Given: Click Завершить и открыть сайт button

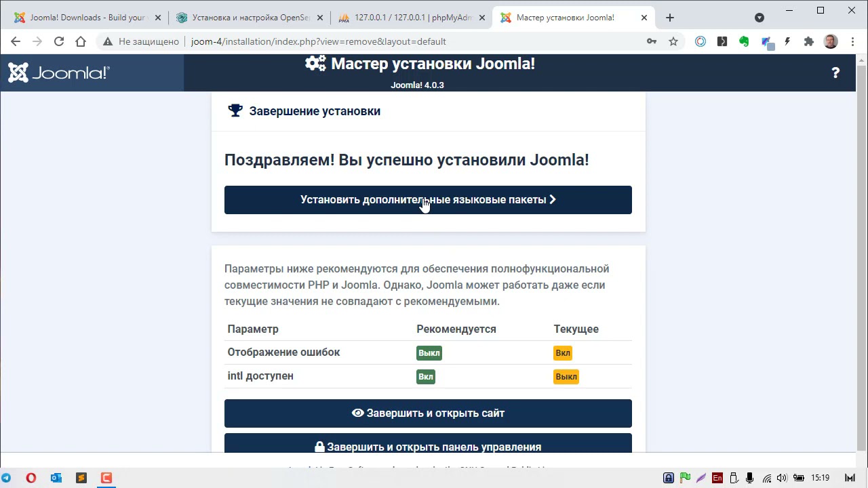Looking at the screenshot, I should coord(428,413).
